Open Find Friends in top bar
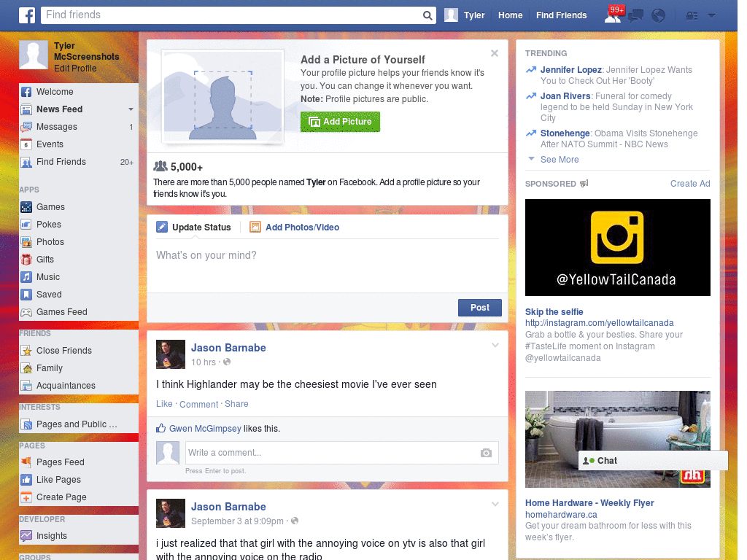This screenshot has height=560, width=747. point(561,15)
